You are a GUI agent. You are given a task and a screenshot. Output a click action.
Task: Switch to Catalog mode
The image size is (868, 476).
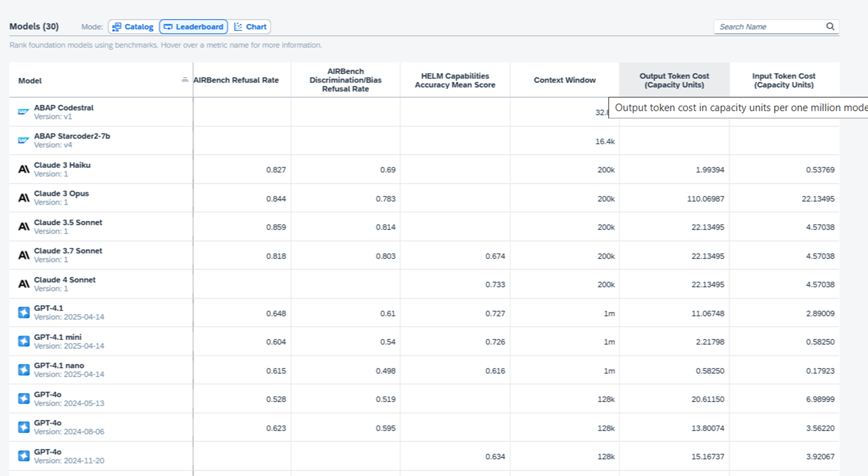pos(133,27)
